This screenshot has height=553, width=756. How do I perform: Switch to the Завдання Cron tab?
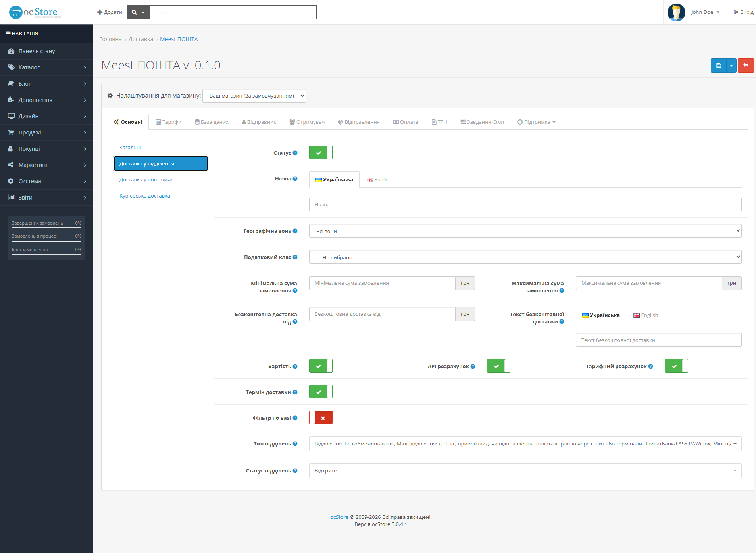482,122
